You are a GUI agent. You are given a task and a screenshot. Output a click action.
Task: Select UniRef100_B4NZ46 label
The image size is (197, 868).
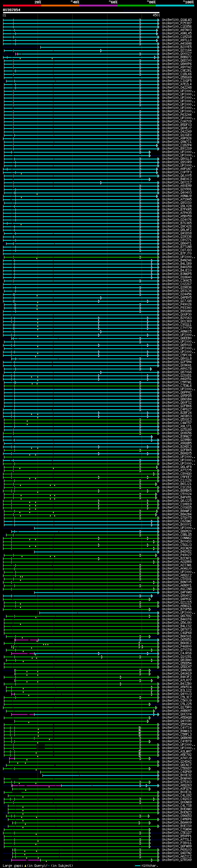177,260
